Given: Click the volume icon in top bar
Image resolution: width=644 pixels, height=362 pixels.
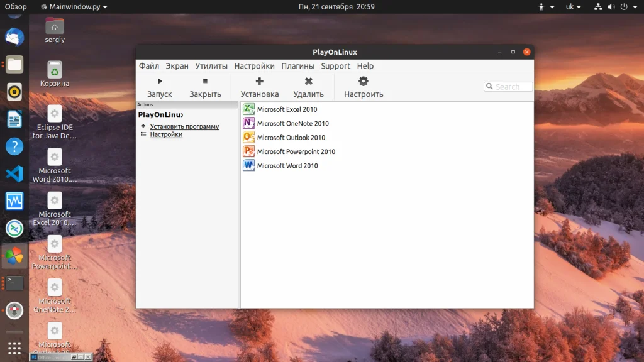Looking at the screenshot, I should tap(611, 6).
